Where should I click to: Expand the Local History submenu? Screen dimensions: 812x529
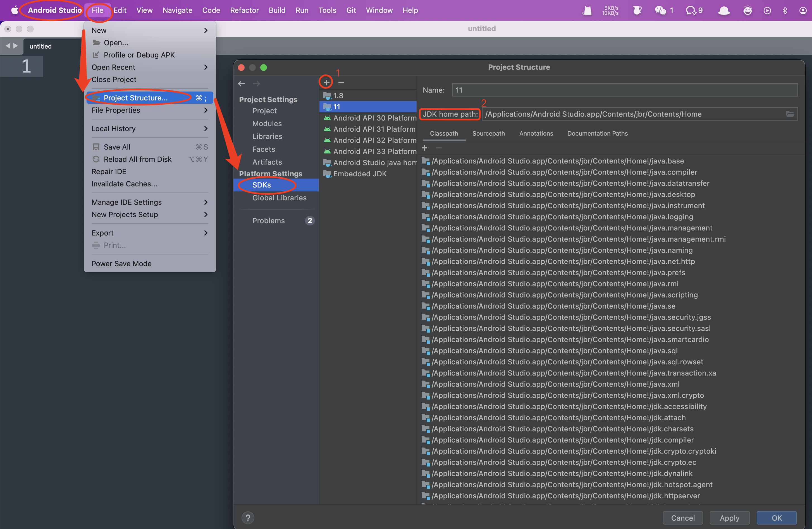(149, 129)
